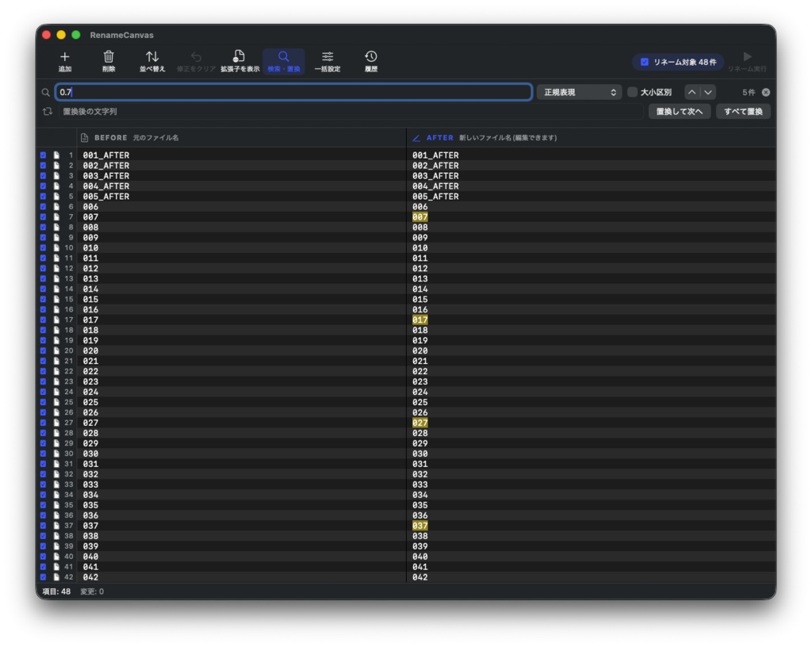Go to previous match with up chevron

691,92
